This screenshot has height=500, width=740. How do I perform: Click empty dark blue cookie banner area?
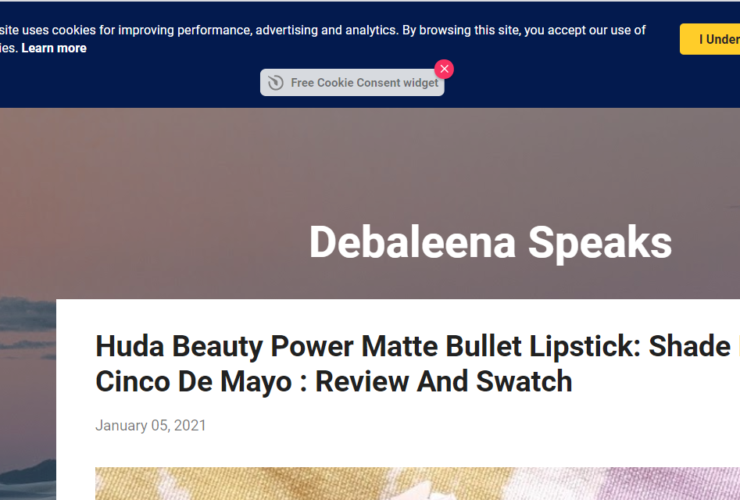pos(600,85)
